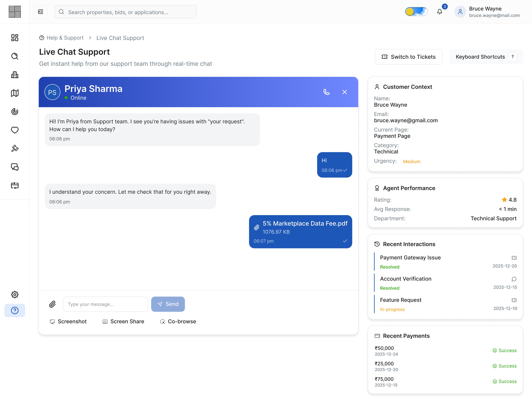Screen dimensions: 532x411
Task: Click the ₹25,000 payment entry
Action: [x=445, y=366]
